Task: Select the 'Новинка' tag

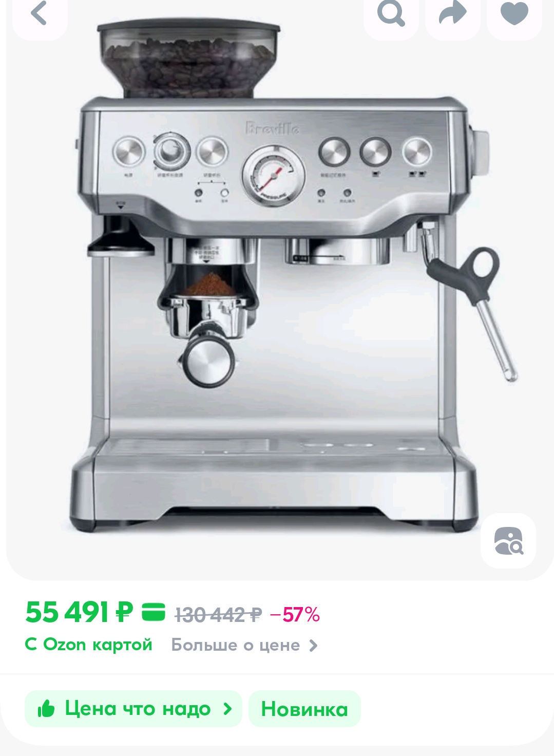Action: [x=304, y=709]
